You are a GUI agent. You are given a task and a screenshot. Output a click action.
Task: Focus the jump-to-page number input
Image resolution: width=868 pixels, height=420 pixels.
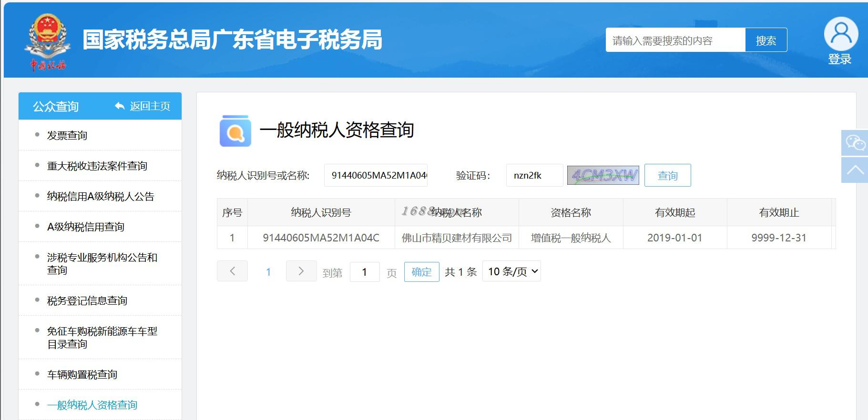[x=365, y=272]
